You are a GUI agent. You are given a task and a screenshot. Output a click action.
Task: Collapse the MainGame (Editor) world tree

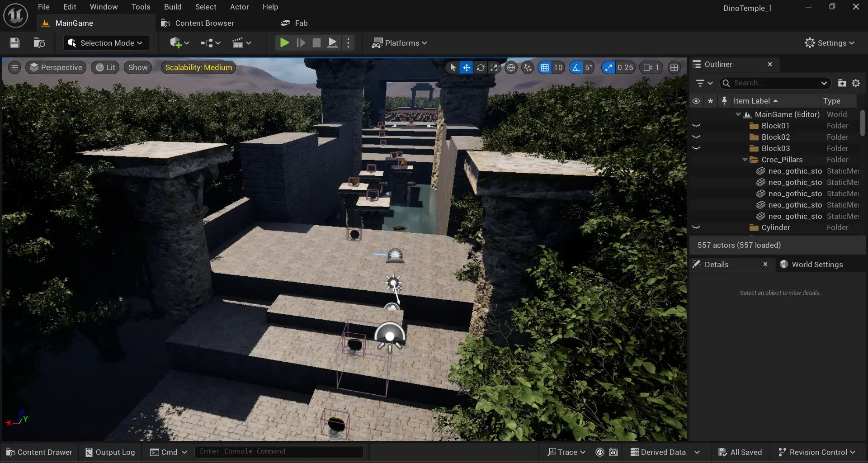point(738,114)
